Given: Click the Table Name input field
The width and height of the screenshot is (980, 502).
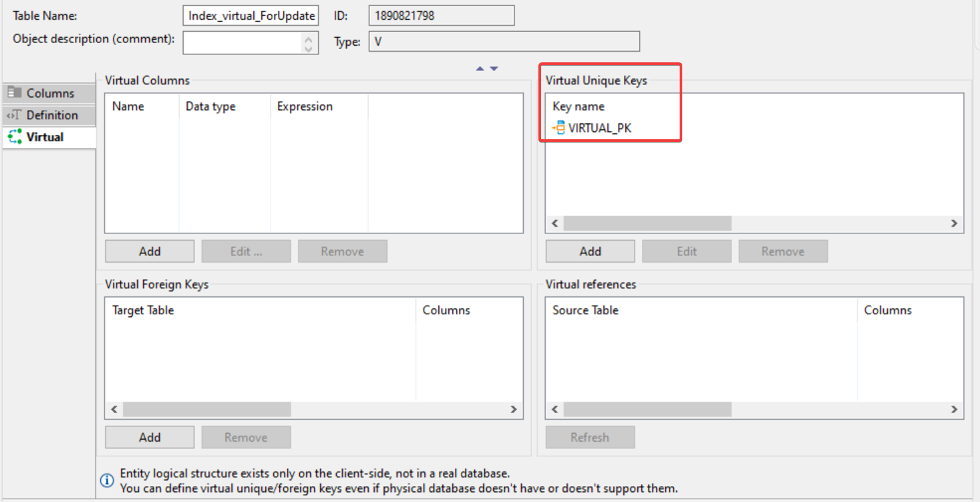Looking at the screenshot, I should tap(250, 15).
